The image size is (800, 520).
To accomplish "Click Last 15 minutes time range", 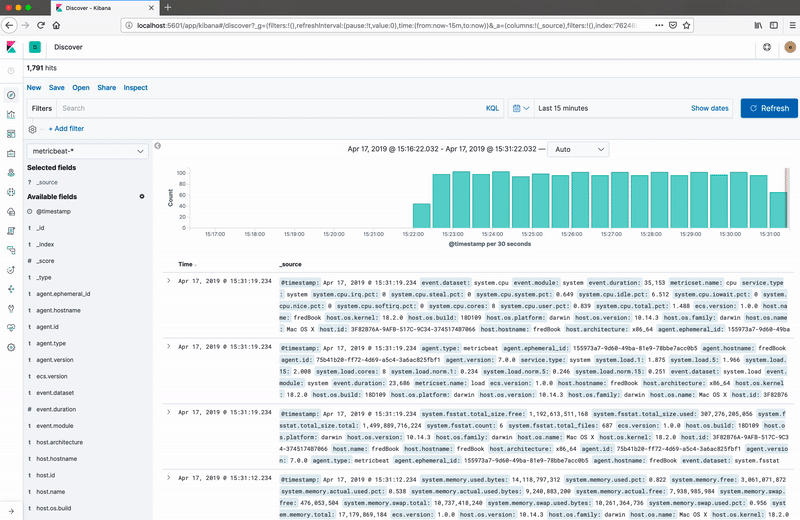I will [x=563, y=108].
